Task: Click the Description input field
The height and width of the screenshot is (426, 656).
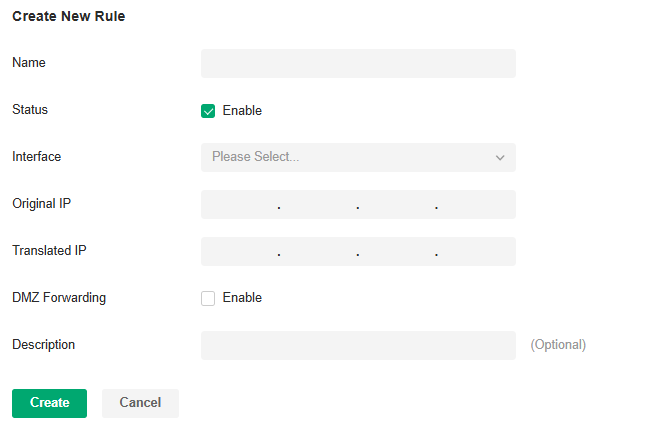Action: (358, 345)
